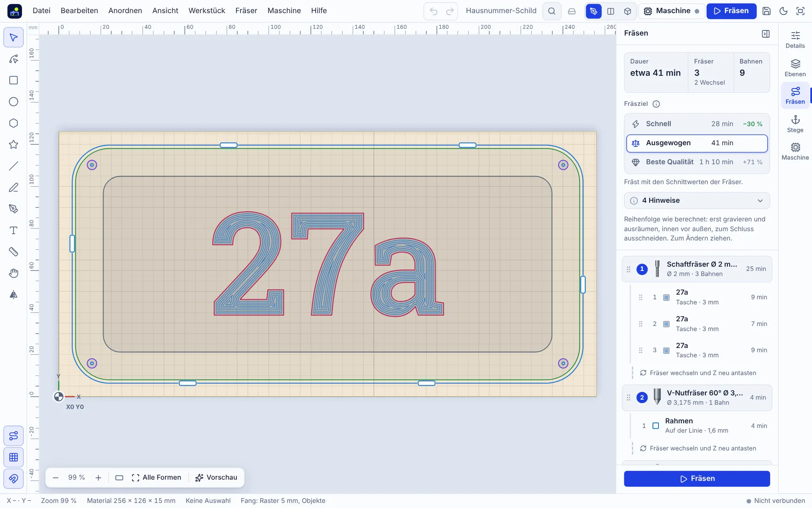
Task: Select the hand pan tool
Action: [14, 273]
